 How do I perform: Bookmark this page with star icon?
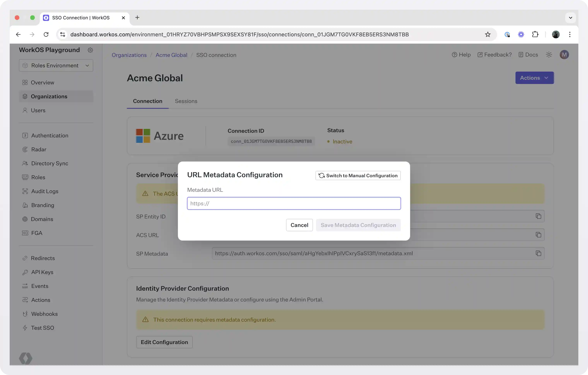487,34
